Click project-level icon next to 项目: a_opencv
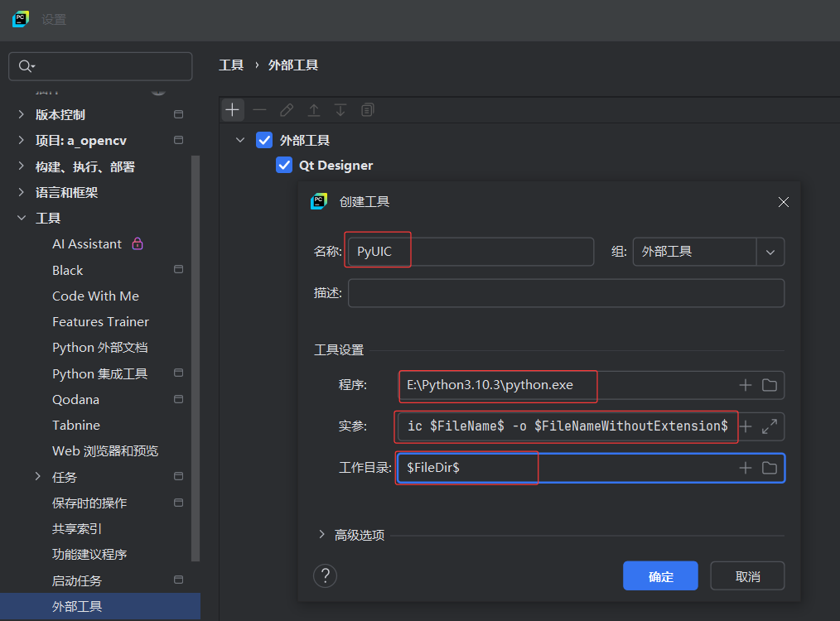 (x=179, y=140)
